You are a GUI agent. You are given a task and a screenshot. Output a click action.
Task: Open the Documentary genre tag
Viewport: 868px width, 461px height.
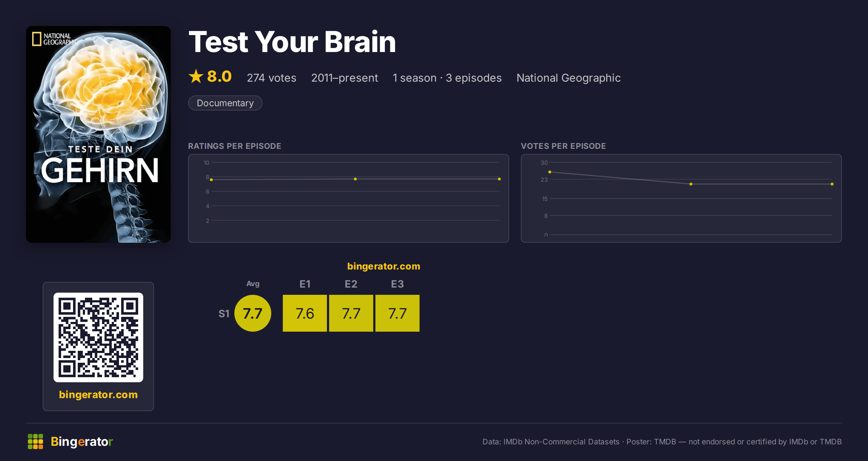coord(225,103)
